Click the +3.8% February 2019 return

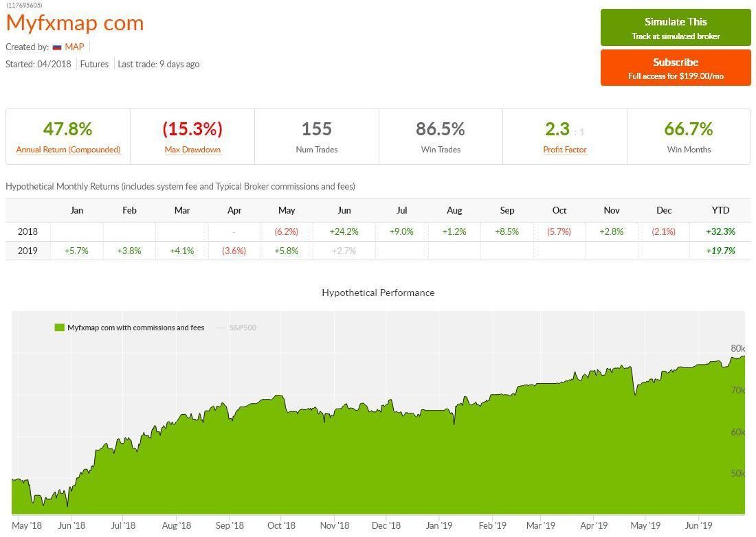129,251
